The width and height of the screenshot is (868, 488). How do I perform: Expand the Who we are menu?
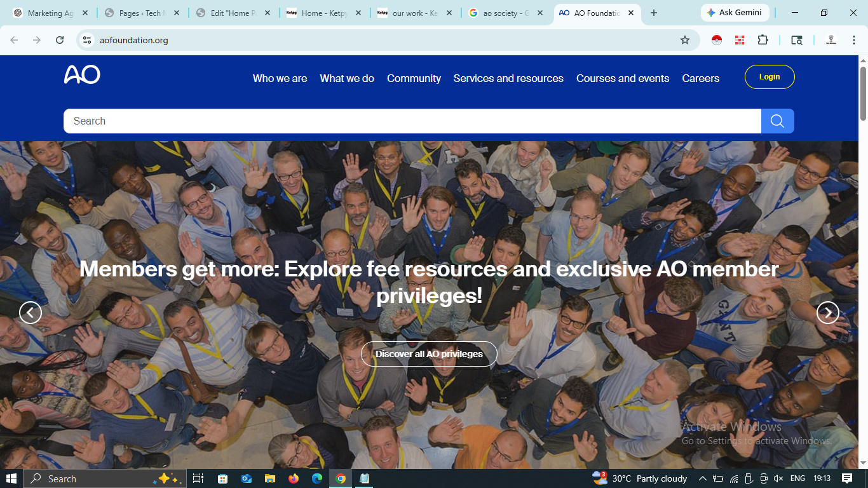pyautogui.click(x=280, y=78)
